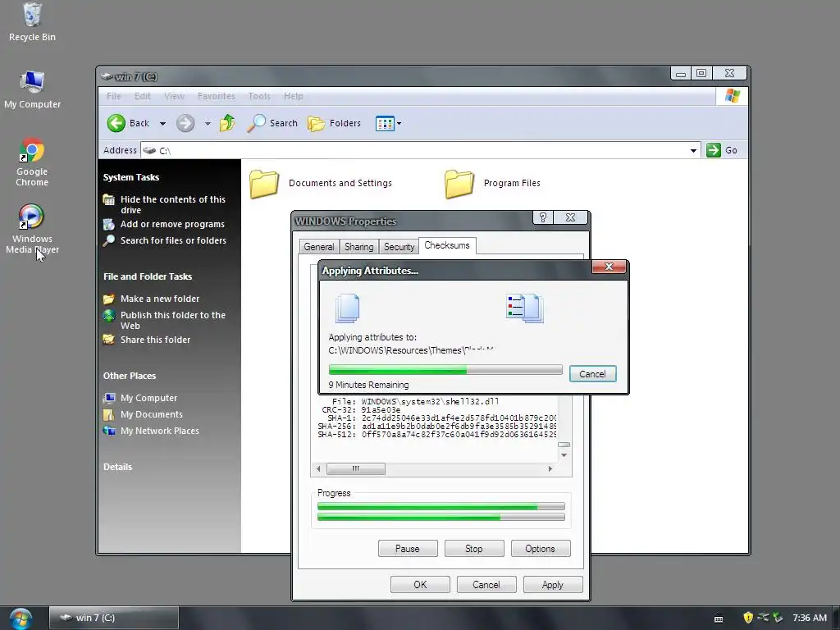Open the Help menu

293,97
